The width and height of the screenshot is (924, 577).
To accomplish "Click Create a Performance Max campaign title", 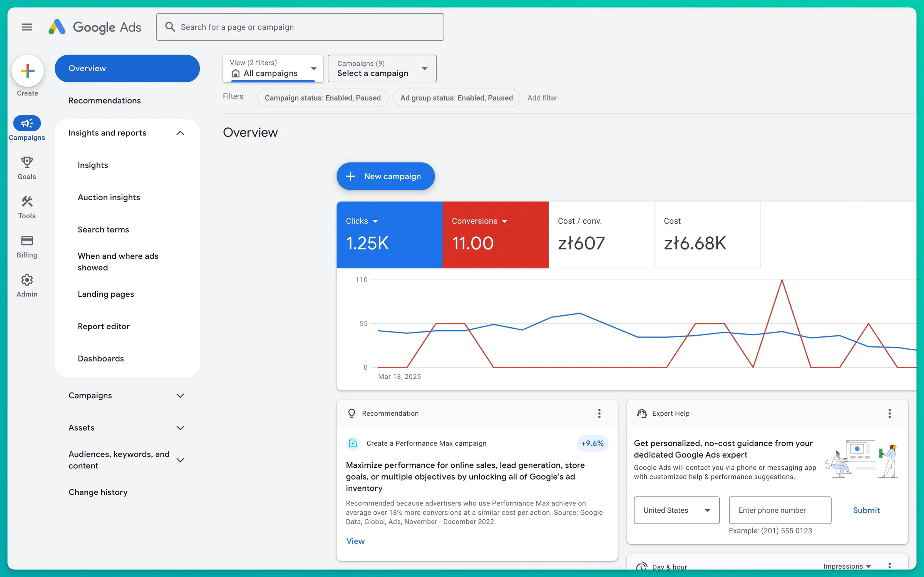I will point(426,443).
